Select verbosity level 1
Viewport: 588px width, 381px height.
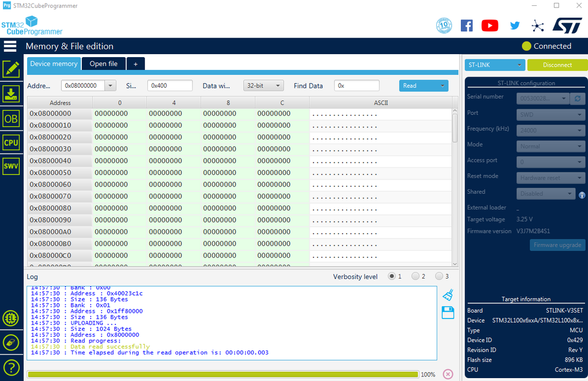click(392, 276)
